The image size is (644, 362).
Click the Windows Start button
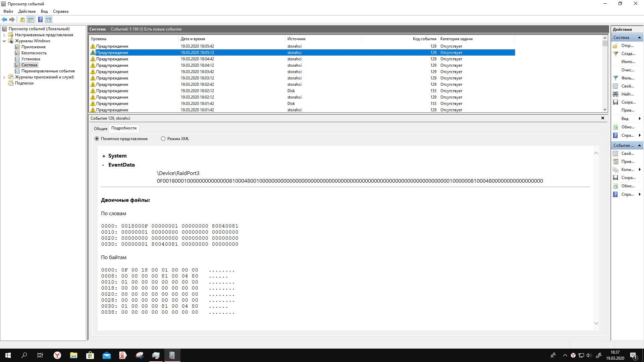click(x=8, y=355)
